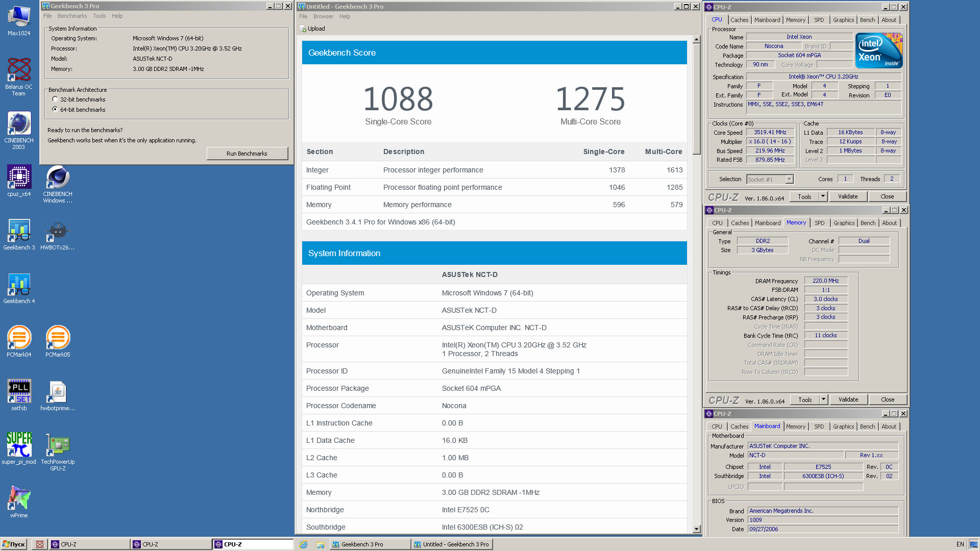
Task: Open Bench tab in CPU-Z Memory window
Action: pos(868,223)
